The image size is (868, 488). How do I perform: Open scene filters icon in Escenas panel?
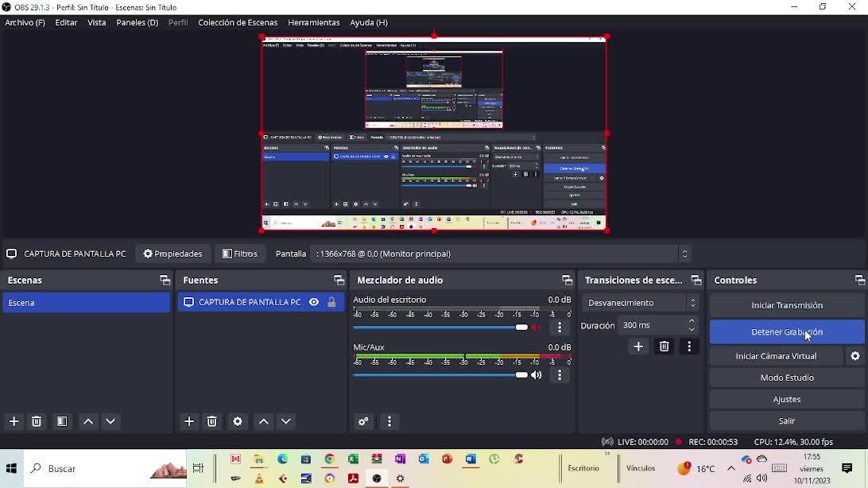(62, 422)
